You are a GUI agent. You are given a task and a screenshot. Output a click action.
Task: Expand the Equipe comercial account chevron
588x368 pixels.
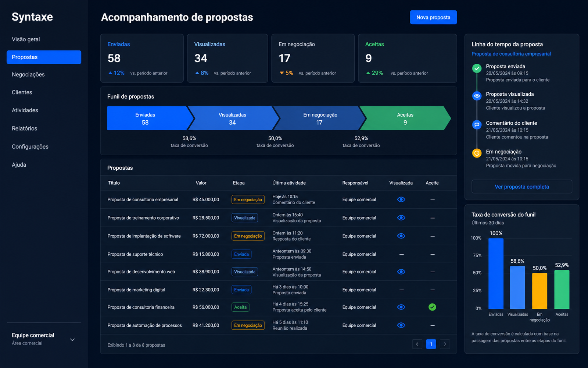click(72, 340)
